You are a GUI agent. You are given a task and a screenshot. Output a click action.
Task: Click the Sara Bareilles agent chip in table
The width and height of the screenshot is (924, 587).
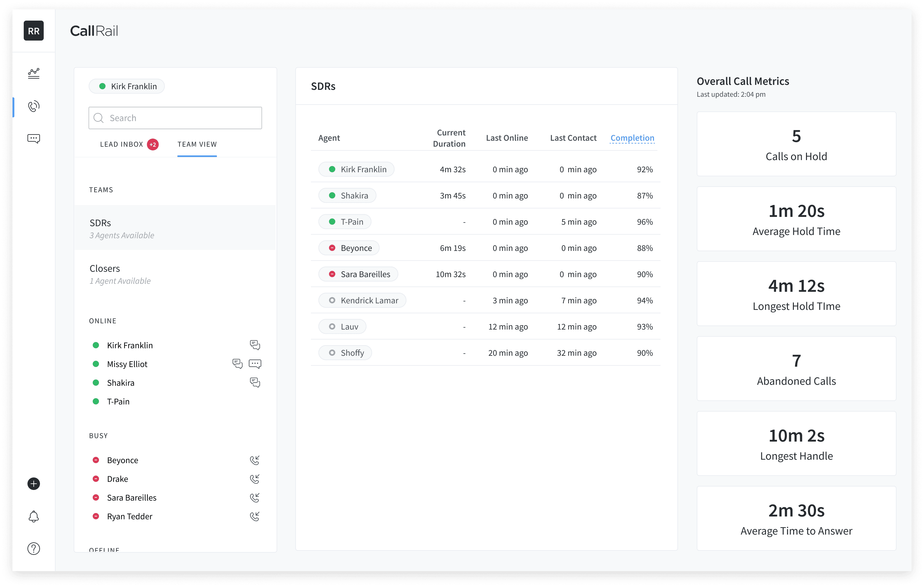pos(358,274)
